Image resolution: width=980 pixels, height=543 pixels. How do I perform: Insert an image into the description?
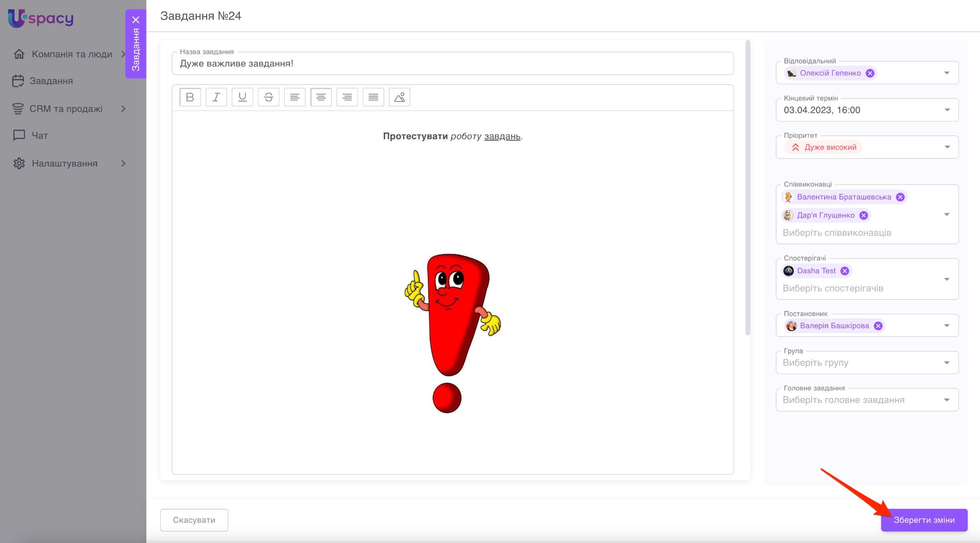(x=399, y=97)
